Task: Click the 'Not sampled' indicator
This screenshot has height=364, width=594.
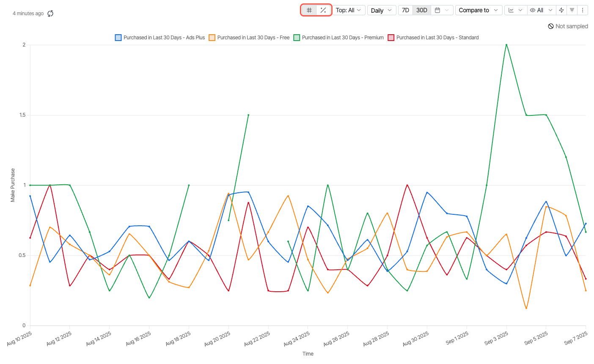Action: (568, 26)
